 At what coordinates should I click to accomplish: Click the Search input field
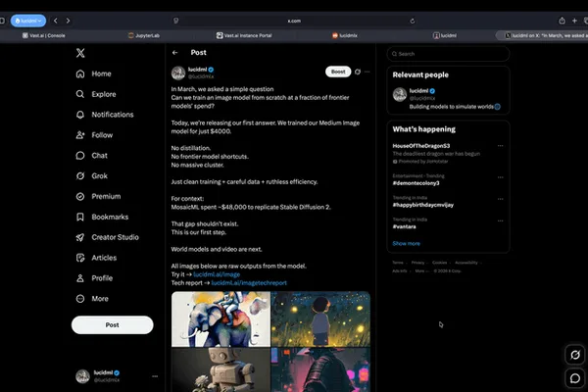tap(448, 54)
